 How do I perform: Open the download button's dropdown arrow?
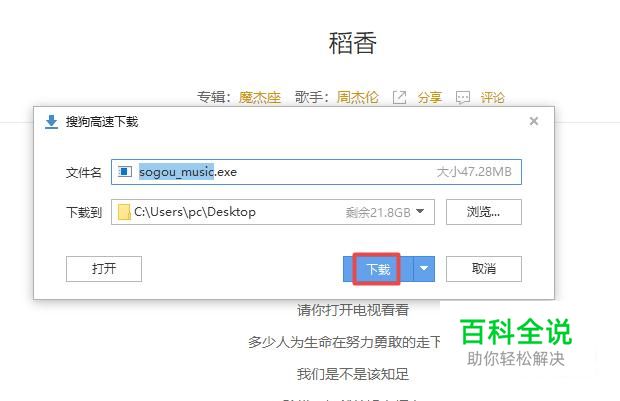click(424, 269)
